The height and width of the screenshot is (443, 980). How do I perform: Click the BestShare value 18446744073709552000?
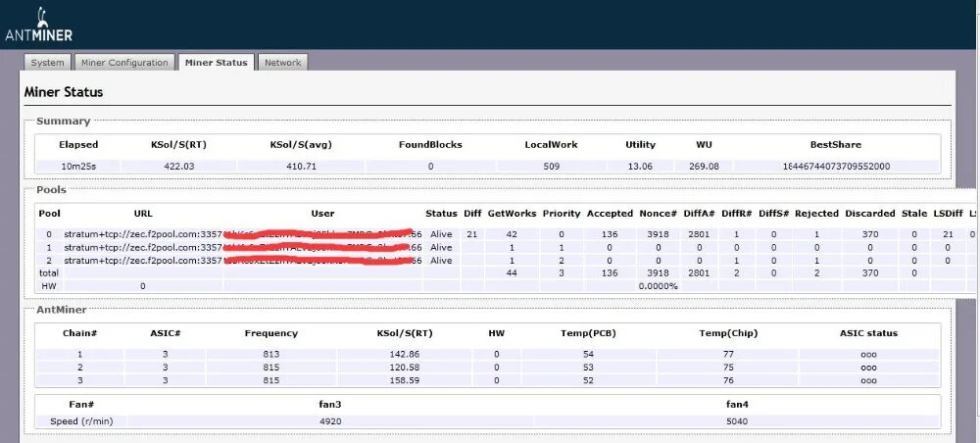pos(836,167)
